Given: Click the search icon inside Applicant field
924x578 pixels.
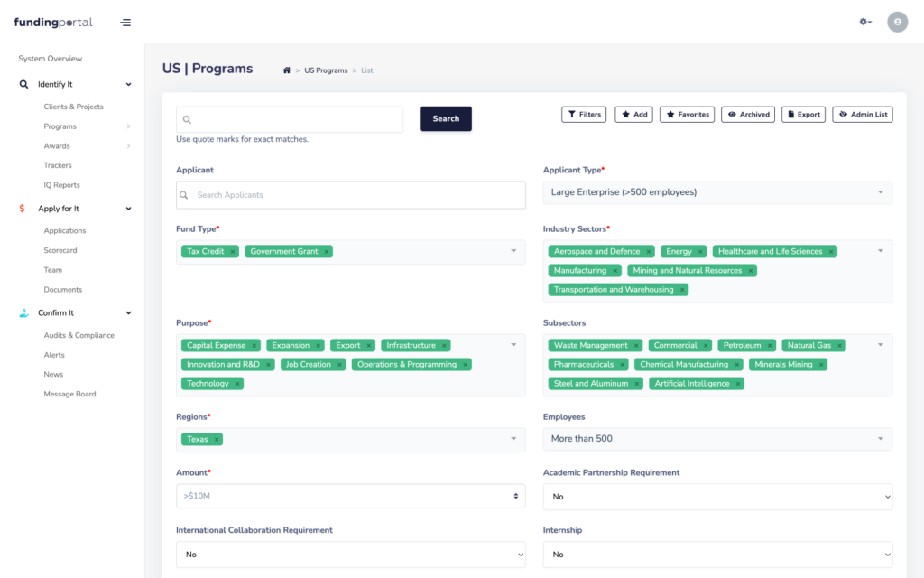Looking at the screenshot, I should coord(185,194).
